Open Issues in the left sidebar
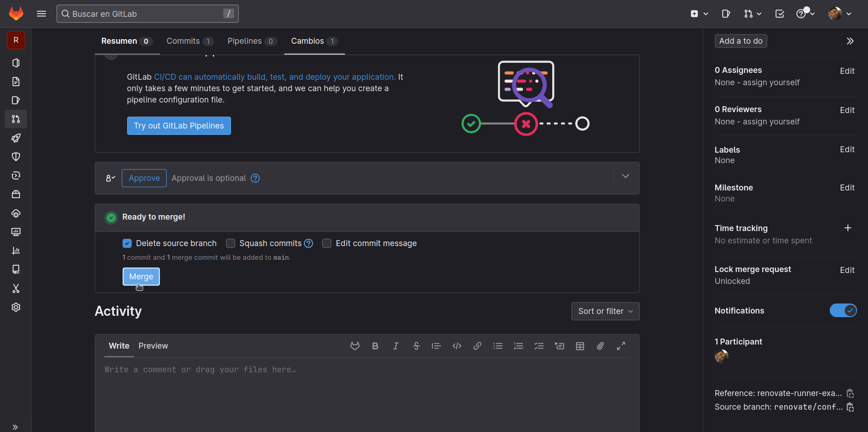 click(x=16, y=100)
